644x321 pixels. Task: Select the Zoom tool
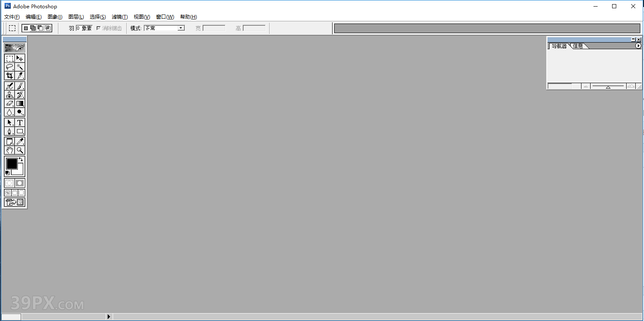[19, 150]
